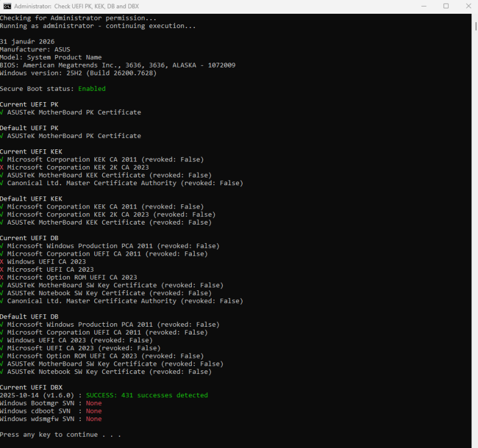The height and width of the screenshot is (448, 478).
Task: Click the 'Windows wdsmgfw SVN' line
Action: 51,419
